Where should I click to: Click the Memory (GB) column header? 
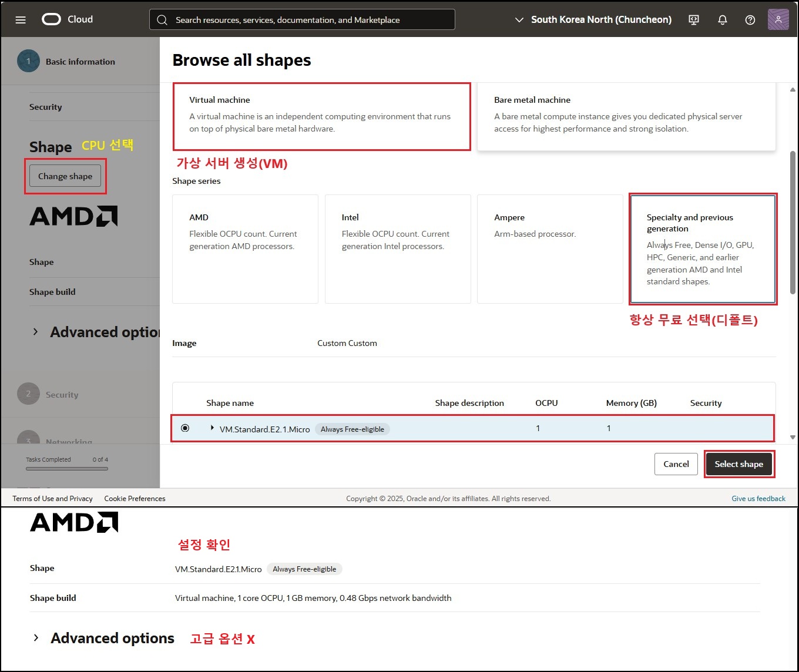tap(632, 403)
